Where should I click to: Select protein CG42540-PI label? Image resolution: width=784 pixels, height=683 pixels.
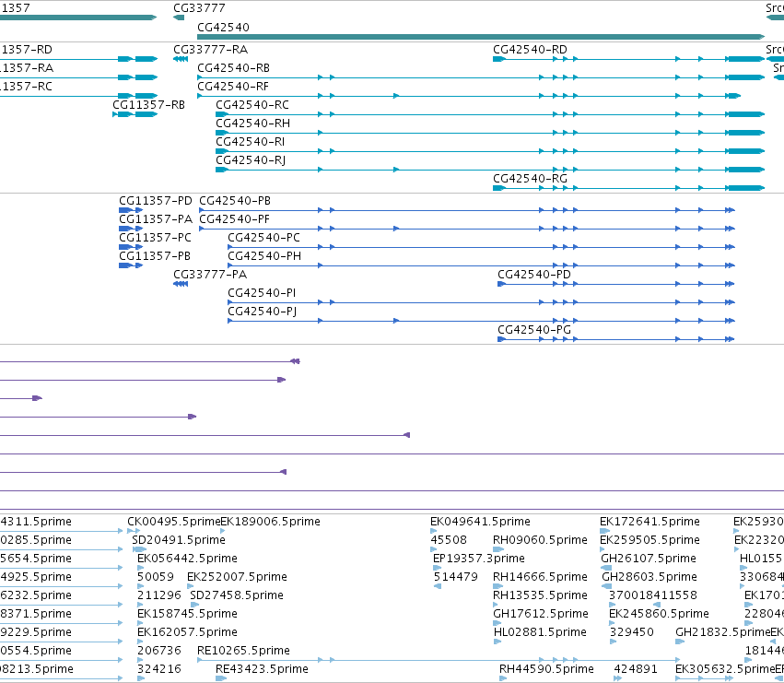pos(262,293)
